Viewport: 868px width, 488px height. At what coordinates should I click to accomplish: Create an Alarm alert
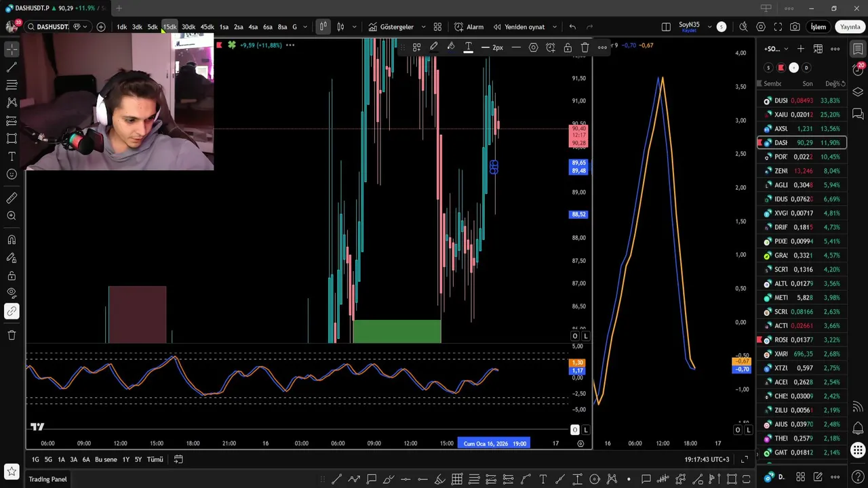469,27
